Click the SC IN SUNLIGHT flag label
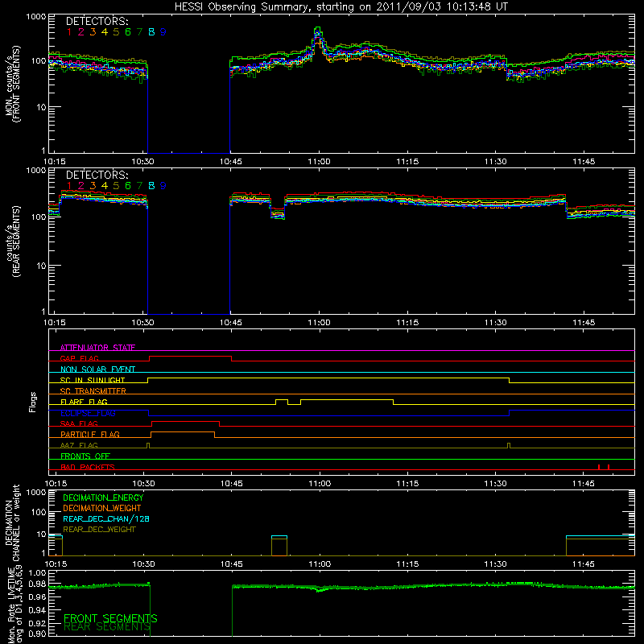Screen dimensions: 644x644 tap(93, 380)
